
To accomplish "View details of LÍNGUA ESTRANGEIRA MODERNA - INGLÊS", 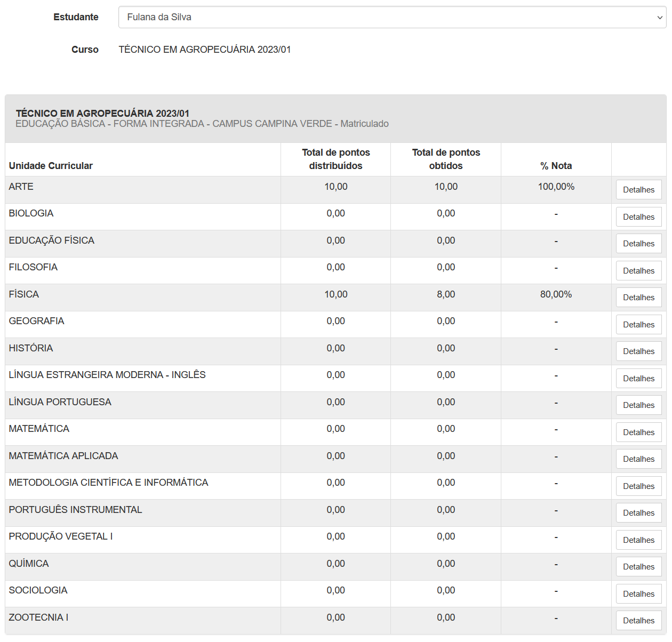I will (x=638, y=378).
